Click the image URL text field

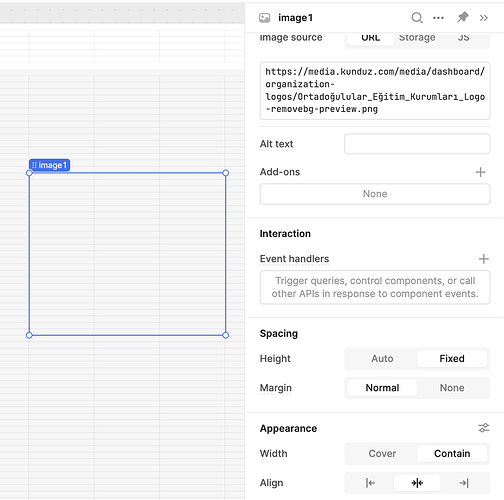[x=375, y=91]
